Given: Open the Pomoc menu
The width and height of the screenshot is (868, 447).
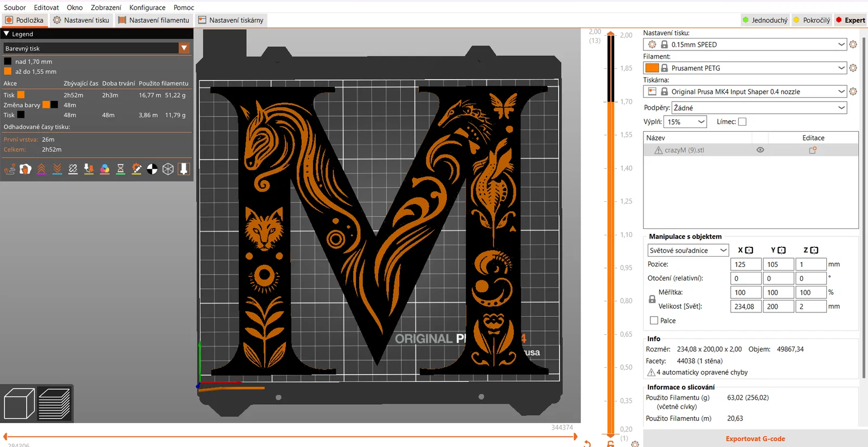Looking at the screenshot, I should 184,8.
